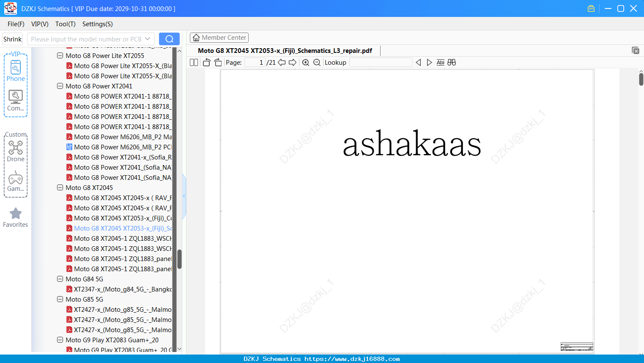Jump to previous Lookup match
644x363 pixels.
(418, 63)
